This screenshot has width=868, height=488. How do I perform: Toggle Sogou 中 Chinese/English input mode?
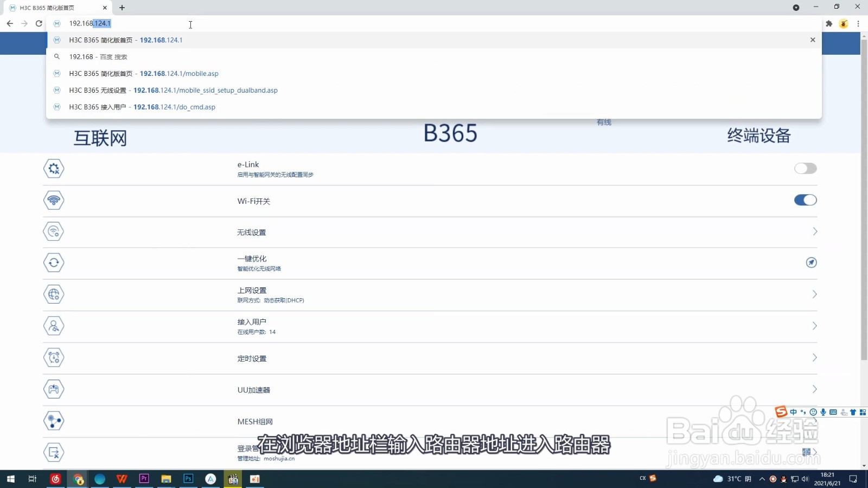(793, 412)
